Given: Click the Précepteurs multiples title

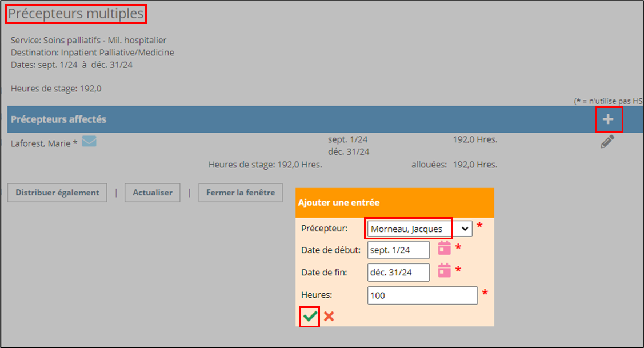Looking at the screenshot, I should tap(76, 14).
